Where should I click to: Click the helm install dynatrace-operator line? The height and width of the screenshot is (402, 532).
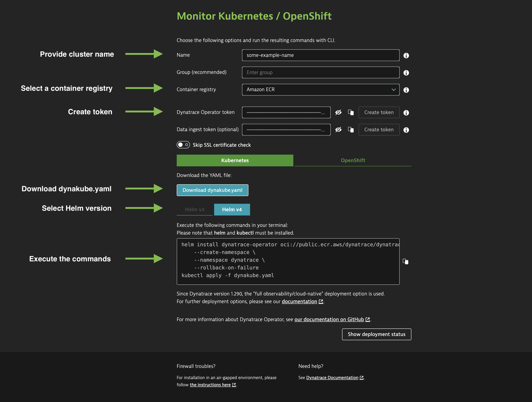[x=290, y=245]
